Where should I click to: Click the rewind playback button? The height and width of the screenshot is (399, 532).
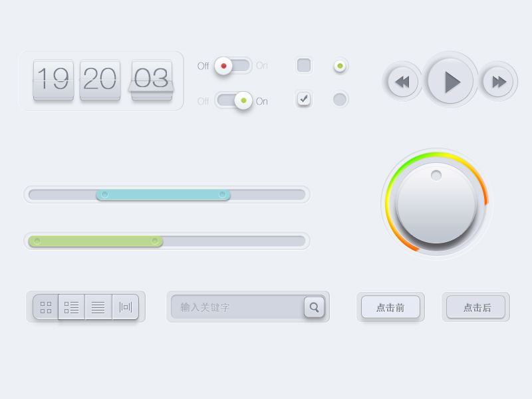pyautogui.click(x=403, y=82)
